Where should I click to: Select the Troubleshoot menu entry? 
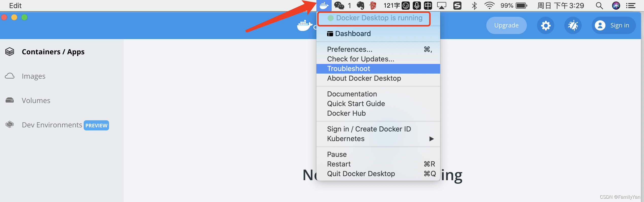(x=378, y=69)
